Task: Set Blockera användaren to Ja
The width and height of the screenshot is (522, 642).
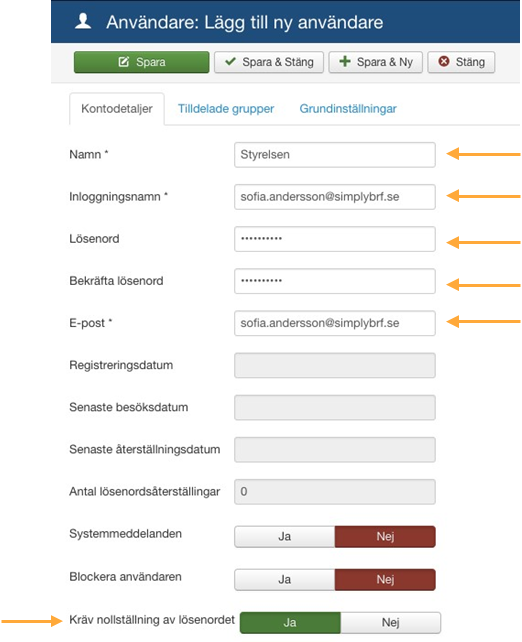Action: point(285,579)
